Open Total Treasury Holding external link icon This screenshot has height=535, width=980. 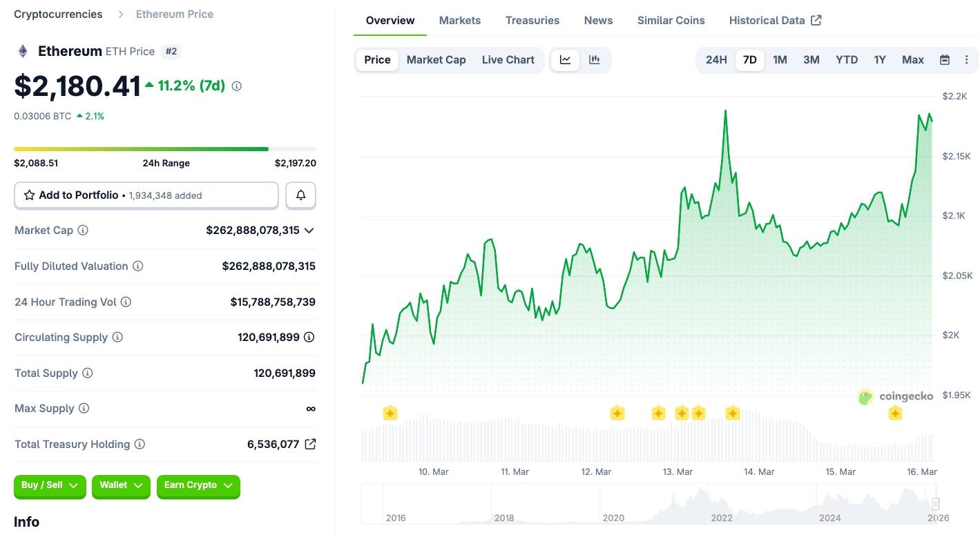310,444
